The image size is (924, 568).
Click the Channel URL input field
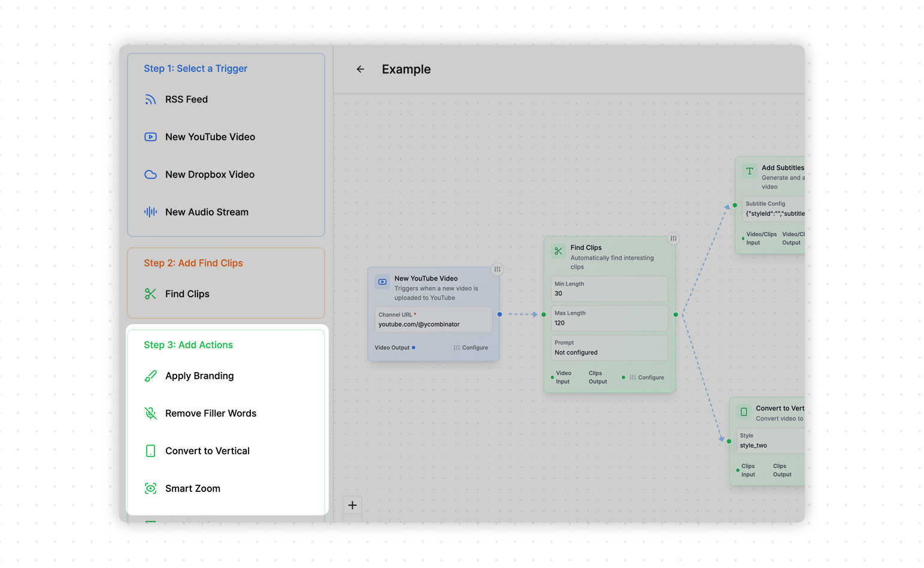pos(434,320)
